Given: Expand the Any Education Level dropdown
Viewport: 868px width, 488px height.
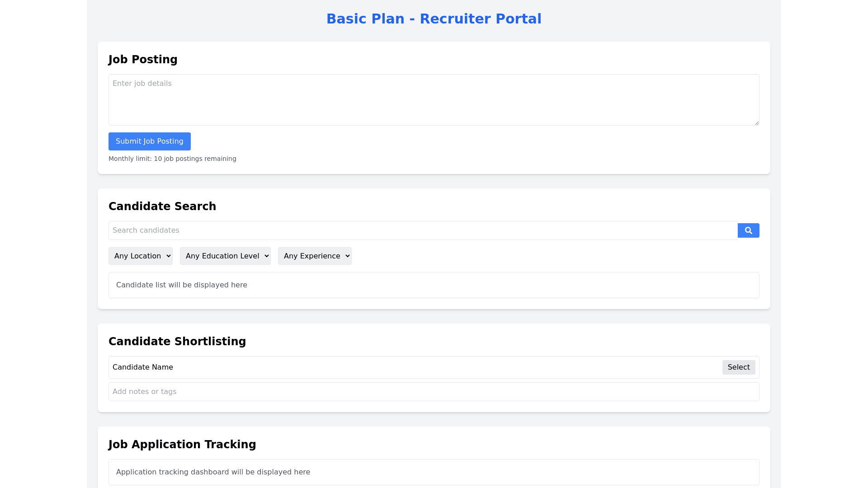Looking at the screenshot, I should 225,256.
